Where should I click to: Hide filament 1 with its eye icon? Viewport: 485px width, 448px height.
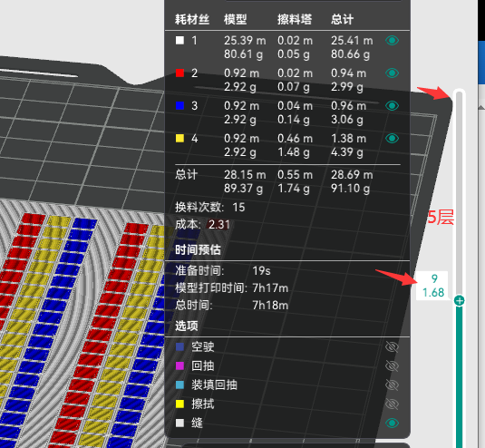[392, 41]
